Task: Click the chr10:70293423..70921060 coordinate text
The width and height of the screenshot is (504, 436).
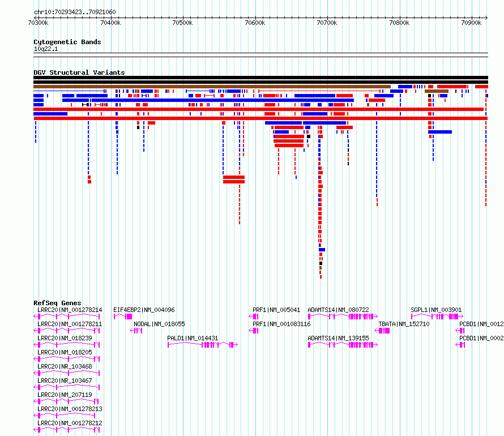Action: click(75, 12)
